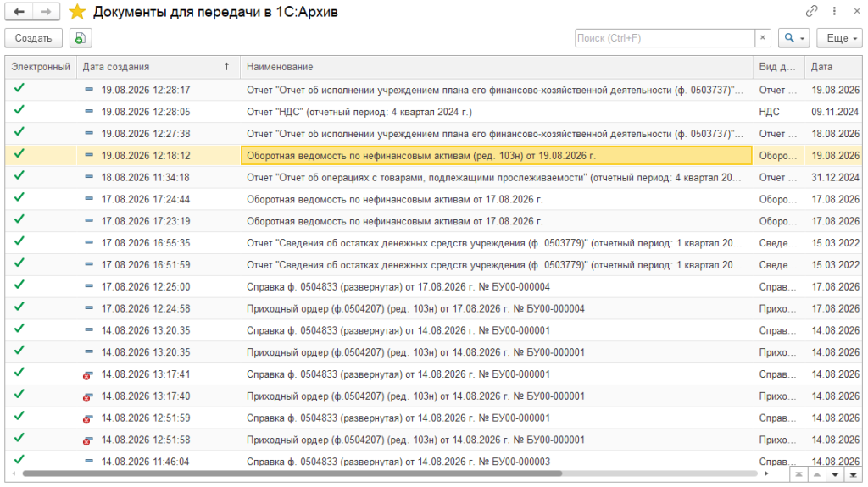
Task: Click the document icon beside 17.08.2026 17:23:19
Action: click(89, 220)
